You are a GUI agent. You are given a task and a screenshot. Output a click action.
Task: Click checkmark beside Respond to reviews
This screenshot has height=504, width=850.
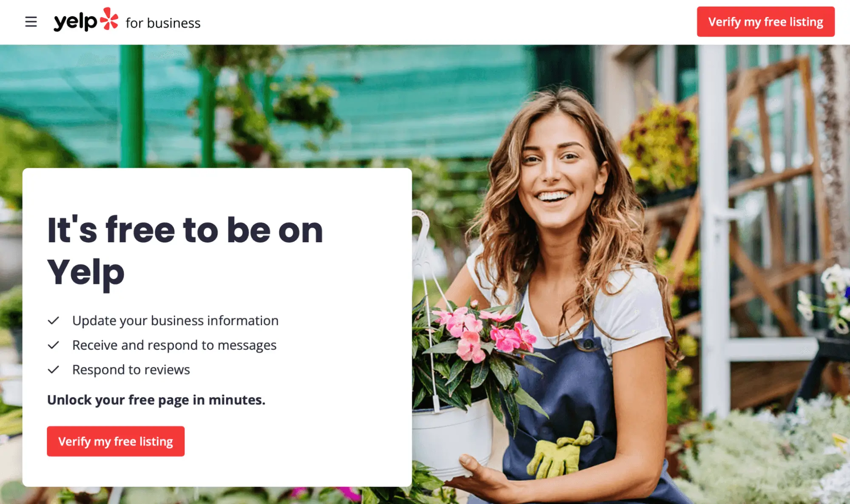click(53, 370)
